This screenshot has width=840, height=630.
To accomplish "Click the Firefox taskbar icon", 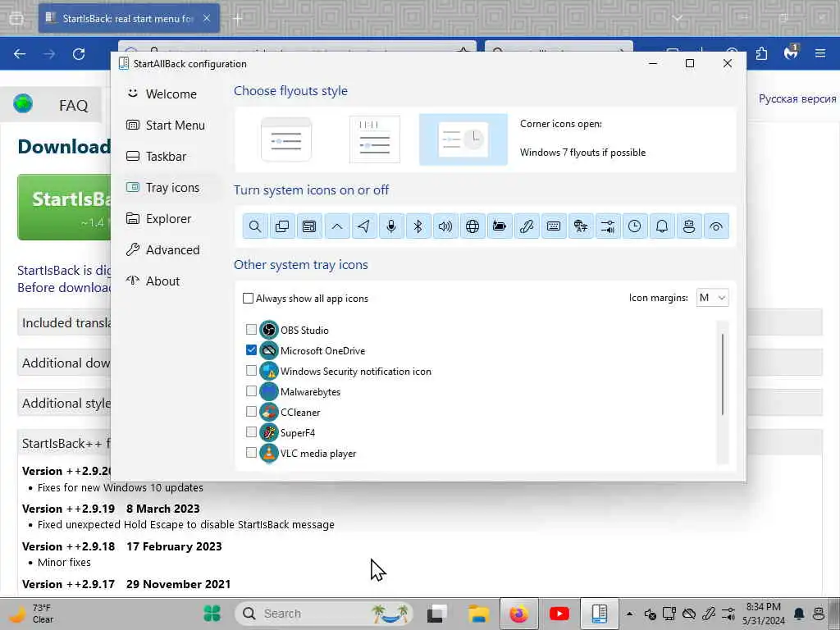I will (518, 614).
